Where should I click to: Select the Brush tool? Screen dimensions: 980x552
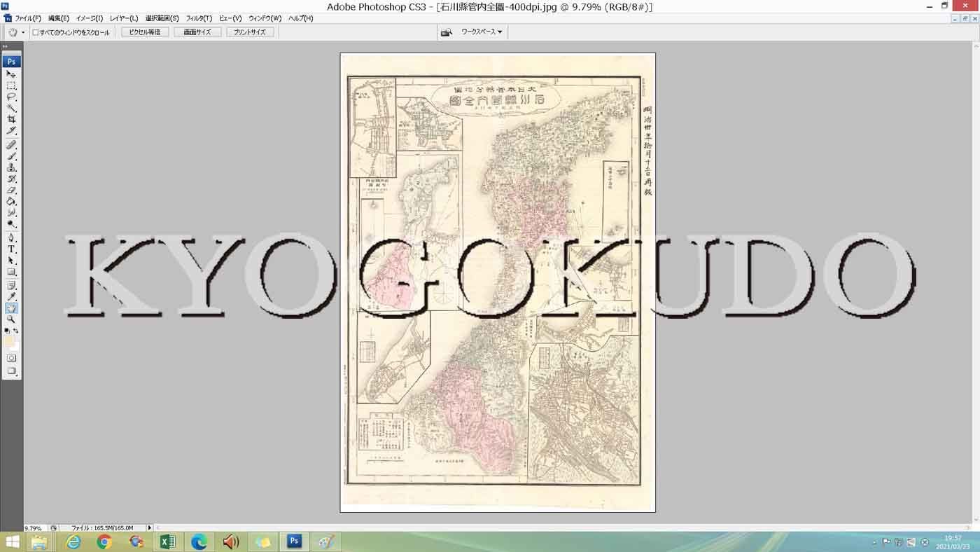pos(11,156)
